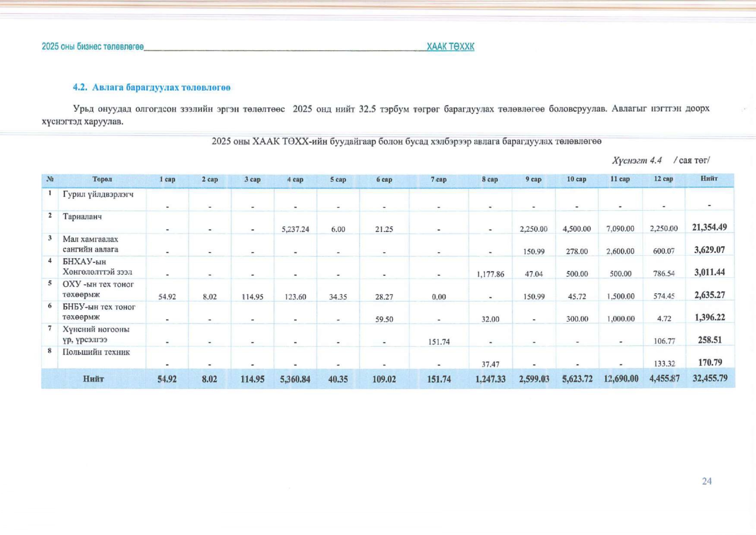The width and height of the screenshot is (756, 535).
Task: Select the 11 сар total 12,690.00
Action: (620, 379)
